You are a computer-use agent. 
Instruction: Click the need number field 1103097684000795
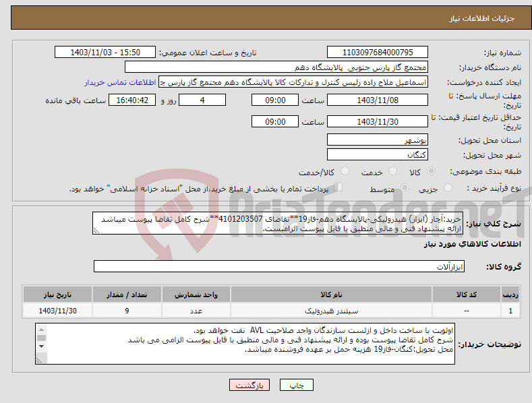click(x=378, y=53)
